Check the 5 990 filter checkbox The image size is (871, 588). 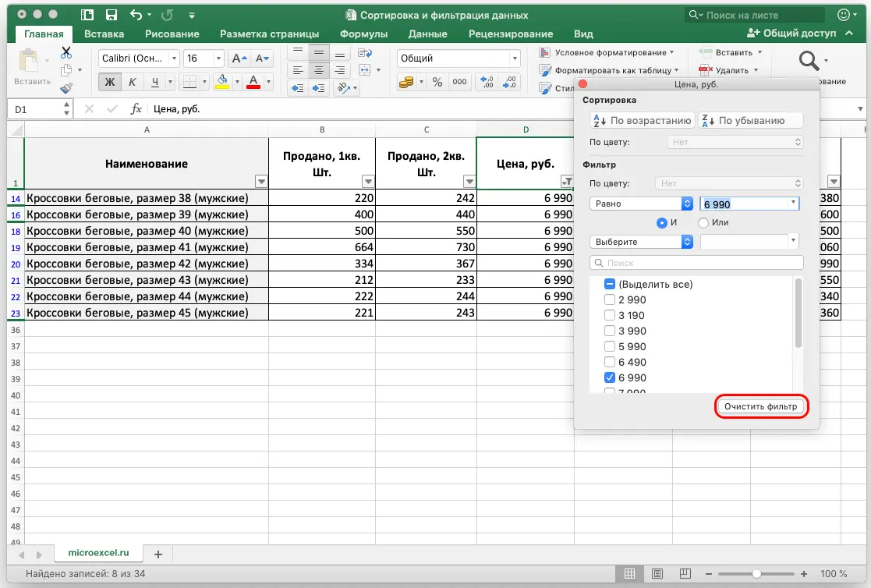point(609,346)
